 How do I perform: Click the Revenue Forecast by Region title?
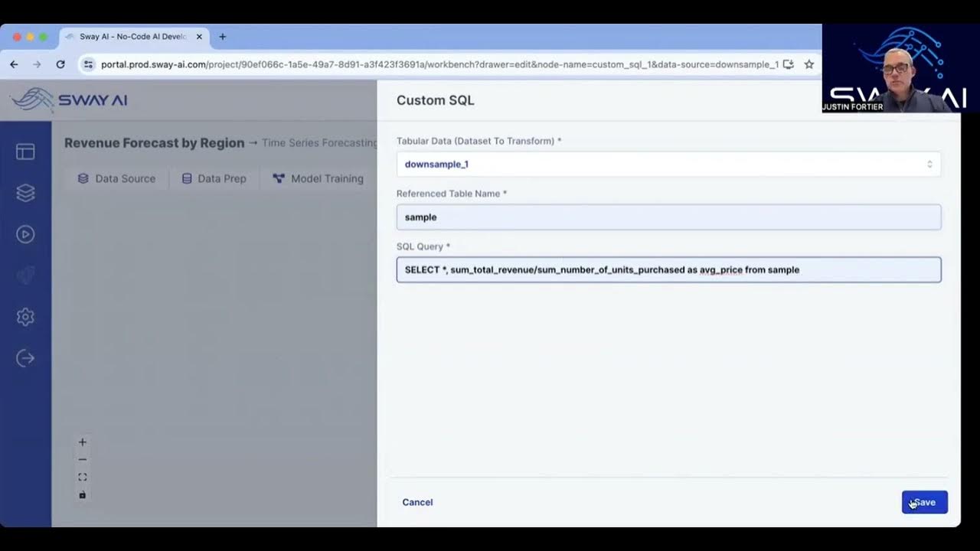coord(155,142)
